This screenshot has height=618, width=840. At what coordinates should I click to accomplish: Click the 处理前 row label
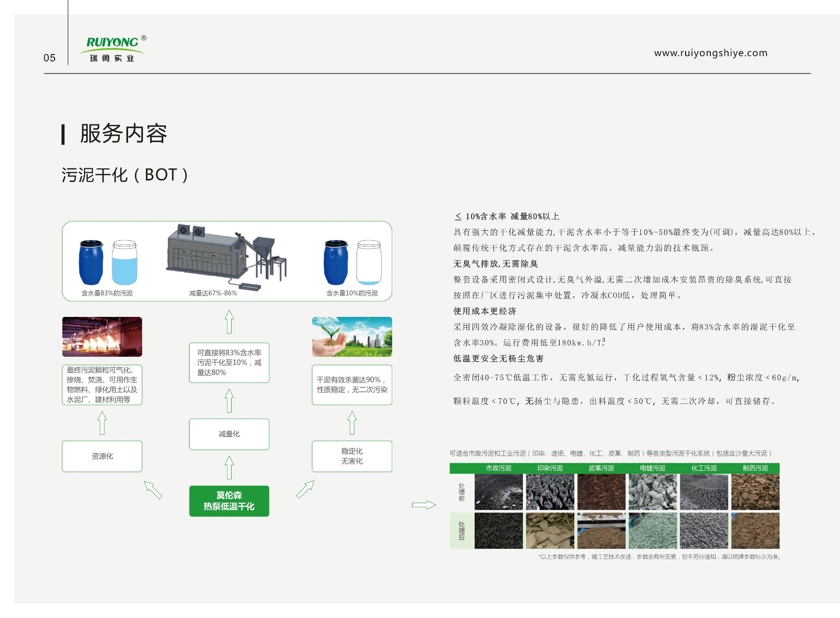pyautogui.click(x=462, y=492)
